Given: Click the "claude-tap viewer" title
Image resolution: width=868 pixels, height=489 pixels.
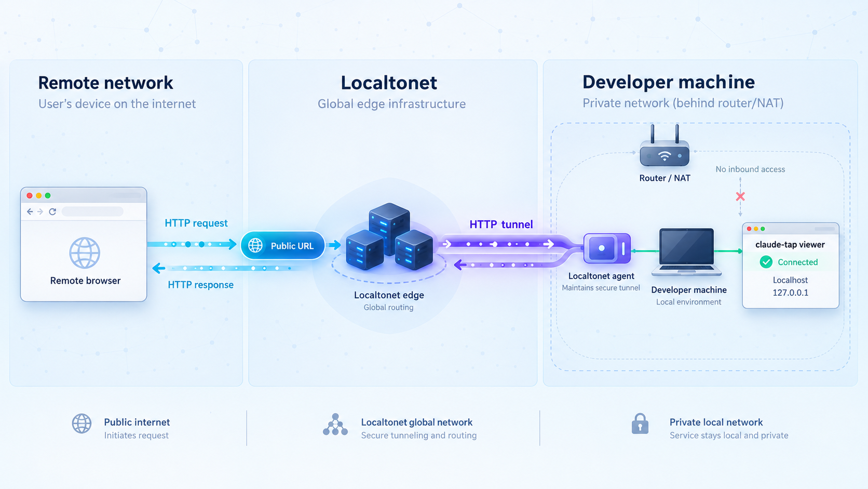Looking at the screenshot, I should 790,244.
